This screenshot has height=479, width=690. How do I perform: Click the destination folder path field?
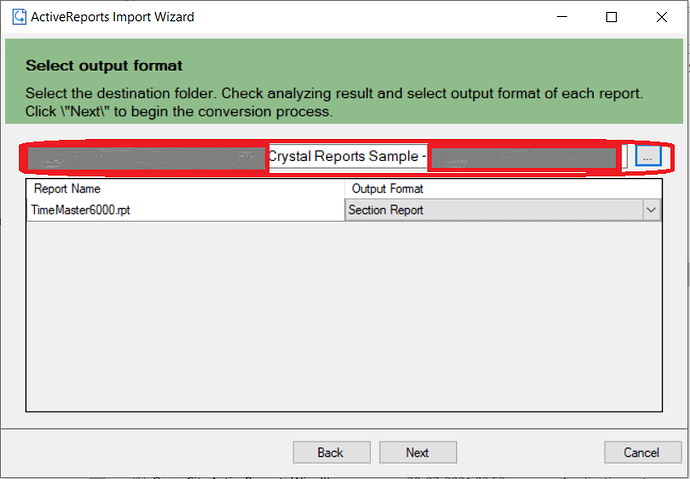tap(327, 157)
